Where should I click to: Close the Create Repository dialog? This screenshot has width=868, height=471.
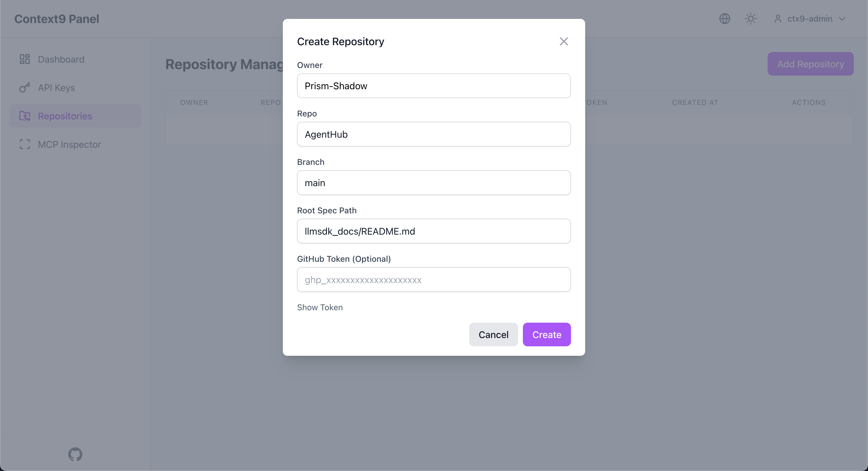[564, 41]
